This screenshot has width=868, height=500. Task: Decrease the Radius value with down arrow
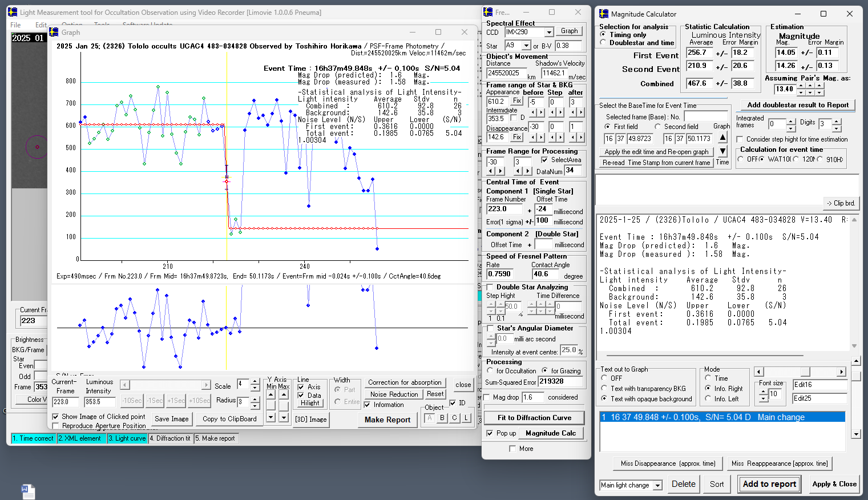tap(255, 405)
